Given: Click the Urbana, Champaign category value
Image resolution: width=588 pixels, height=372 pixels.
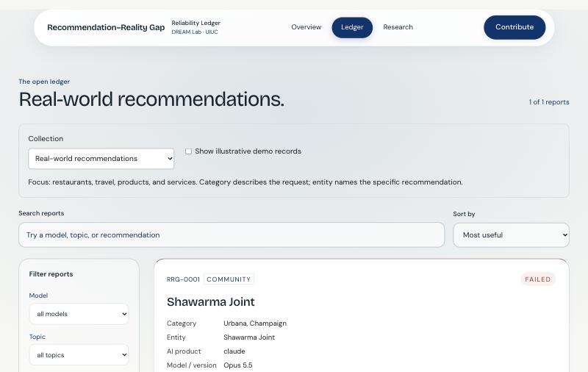Looking at the screenshot, I should tap(255, 323).
